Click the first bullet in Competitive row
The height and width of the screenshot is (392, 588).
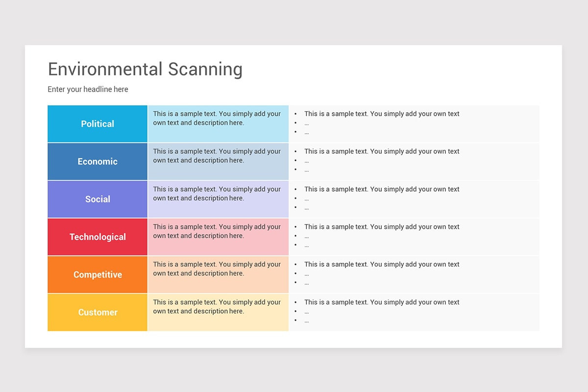pyautogui.click(x=382, y=265)
